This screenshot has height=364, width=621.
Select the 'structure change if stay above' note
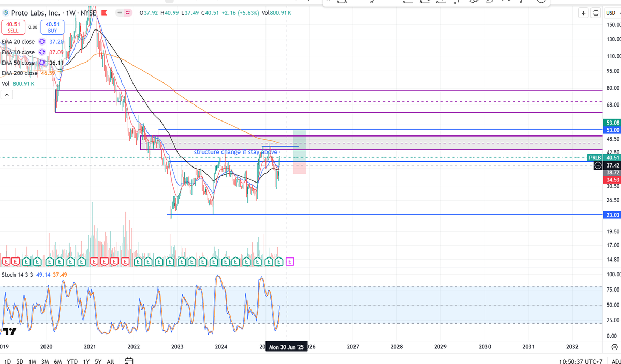235,152
